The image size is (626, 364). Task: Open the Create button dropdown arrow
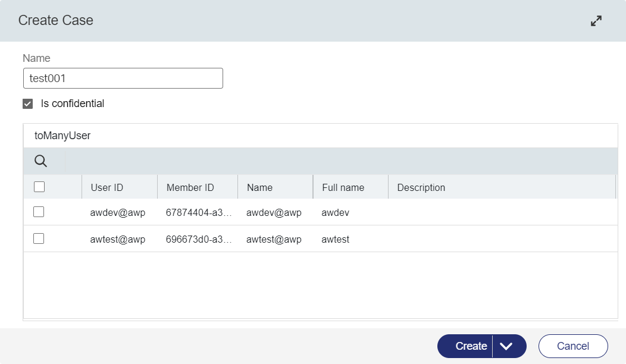tap(506, 346)
